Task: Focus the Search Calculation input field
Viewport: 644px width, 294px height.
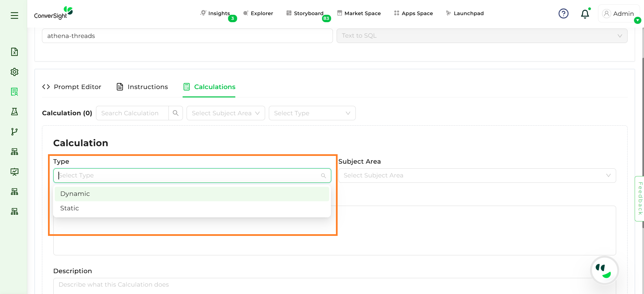Action: tap(132, 113)
